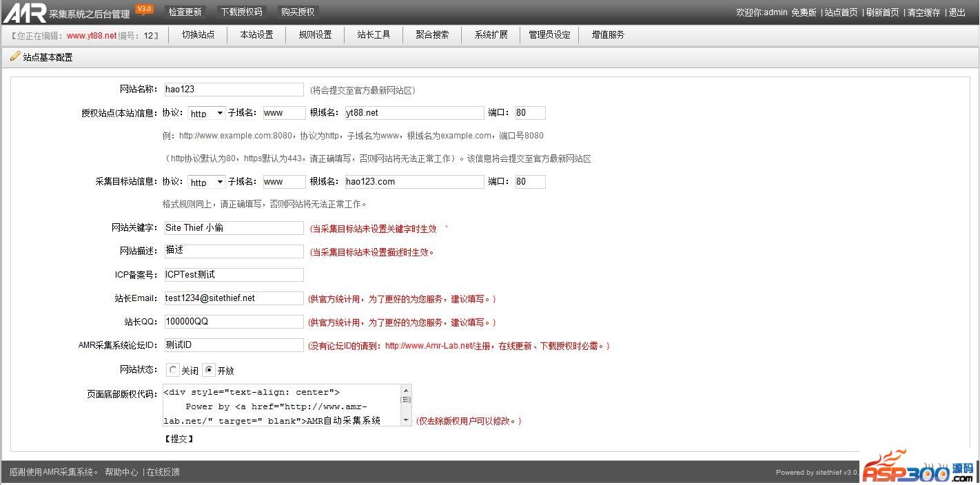Image resolution: width=980 pixels, height=485 pixels.
Task: Select the 关闭 radio button
Action: [x=172, y=370]
